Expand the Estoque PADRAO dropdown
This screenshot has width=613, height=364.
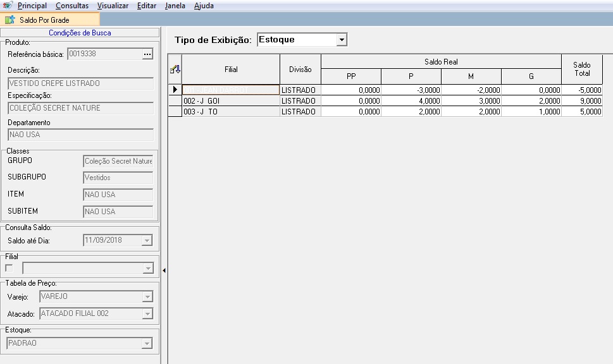pos(147,344)
